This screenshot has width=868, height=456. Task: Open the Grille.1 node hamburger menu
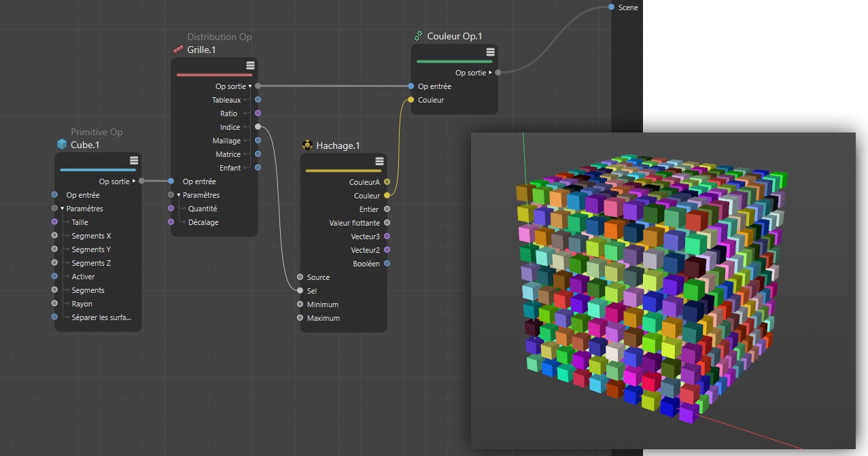click(x=250, y=65)
